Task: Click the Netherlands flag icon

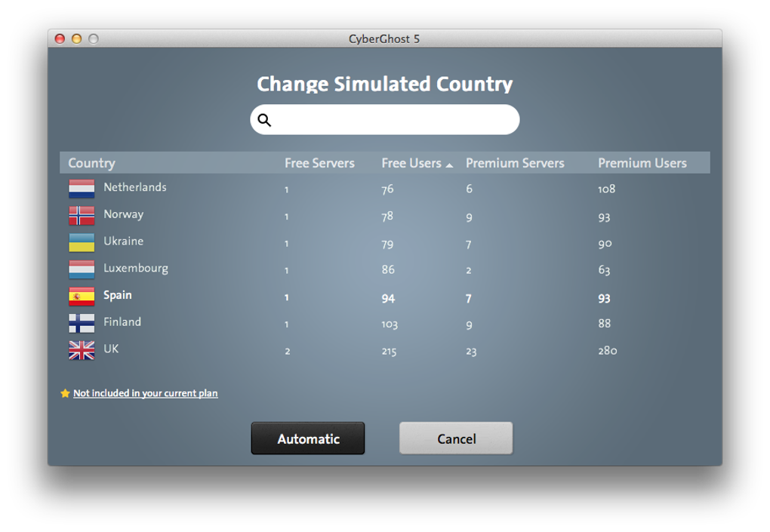Action: click(82, 189)
